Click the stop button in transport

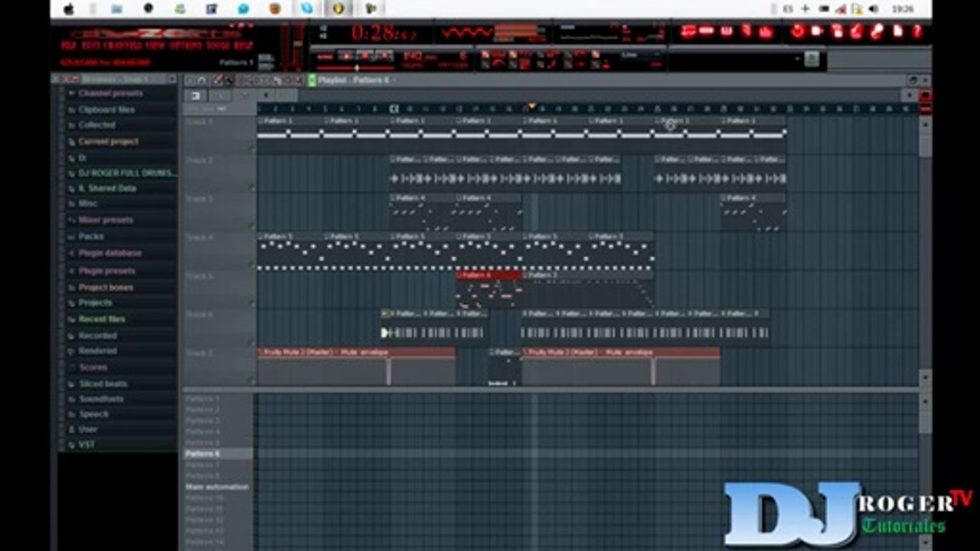[365, 56]
